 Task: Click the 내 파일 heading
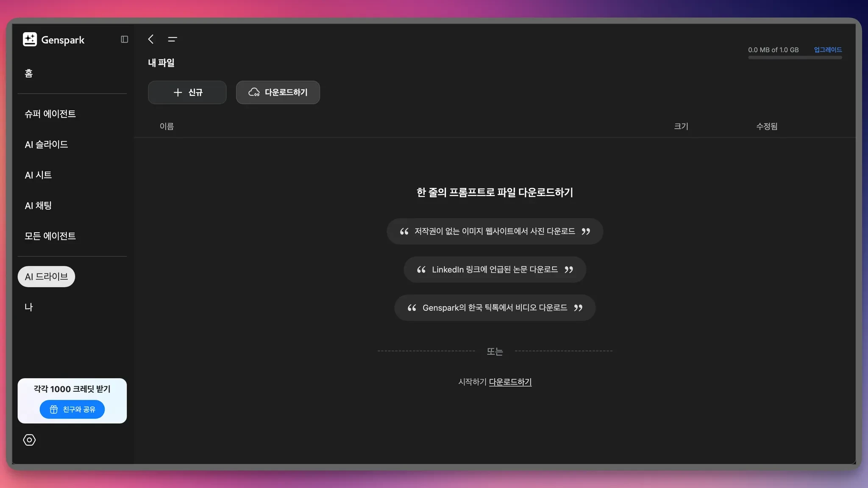point(161,63)
